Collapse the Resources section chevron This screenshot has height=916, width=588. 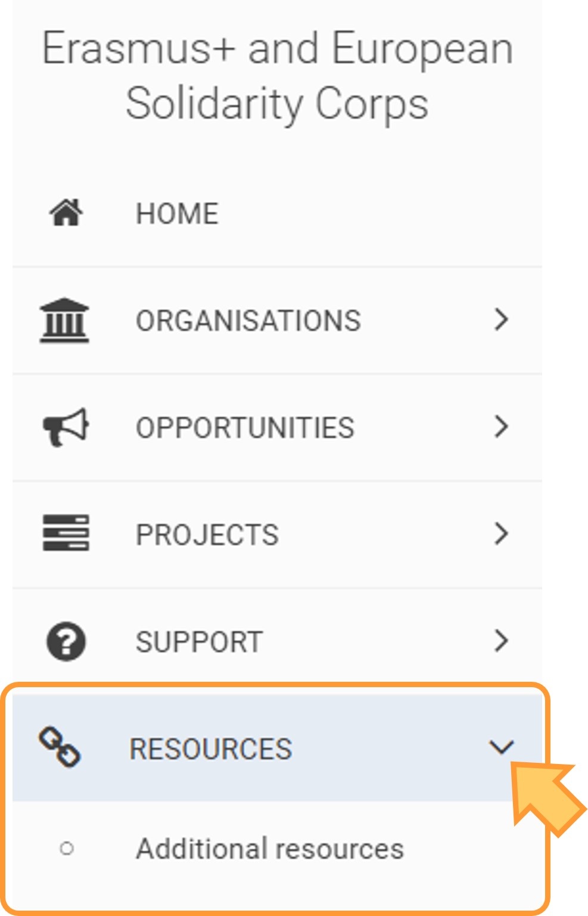[502, 747]
